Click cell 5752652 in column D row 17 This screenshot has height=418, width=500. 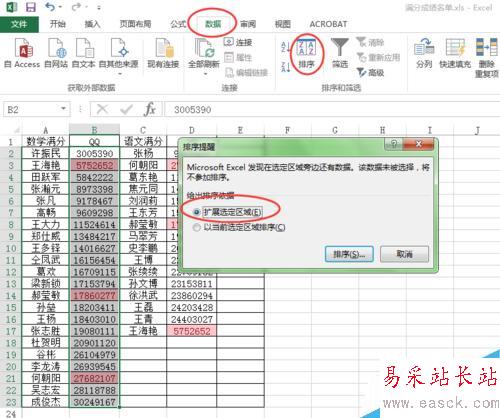192,331
